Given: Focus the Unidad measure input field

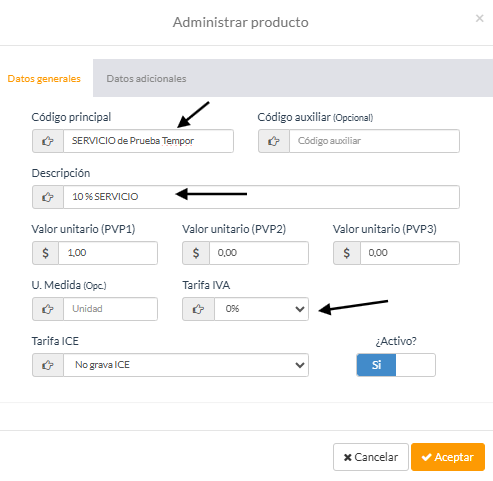Looking at the screenshot, I should (x=110, y=309).
